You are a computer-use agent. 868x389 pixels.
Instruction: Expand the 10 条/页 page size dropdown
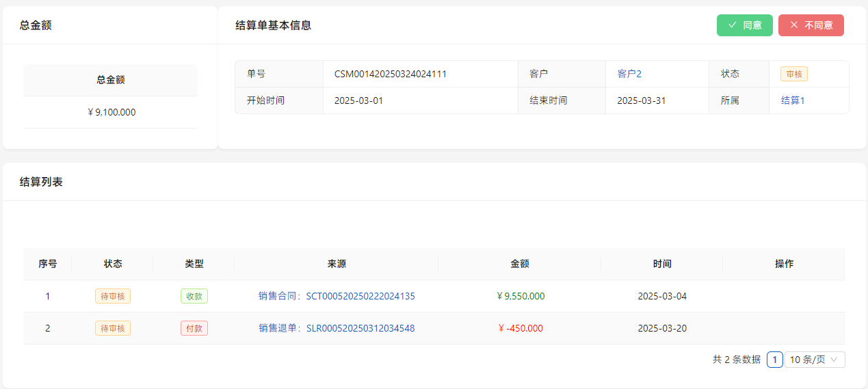pyautogui.click(x=814, y=360)
